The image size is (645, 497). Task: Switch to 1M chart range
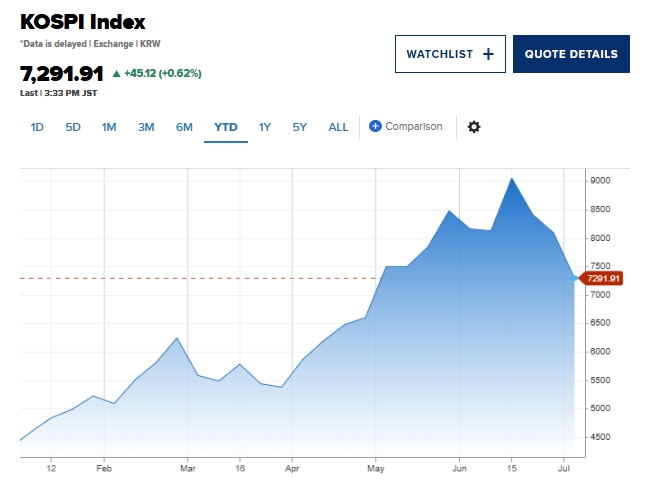click(109, 127)
